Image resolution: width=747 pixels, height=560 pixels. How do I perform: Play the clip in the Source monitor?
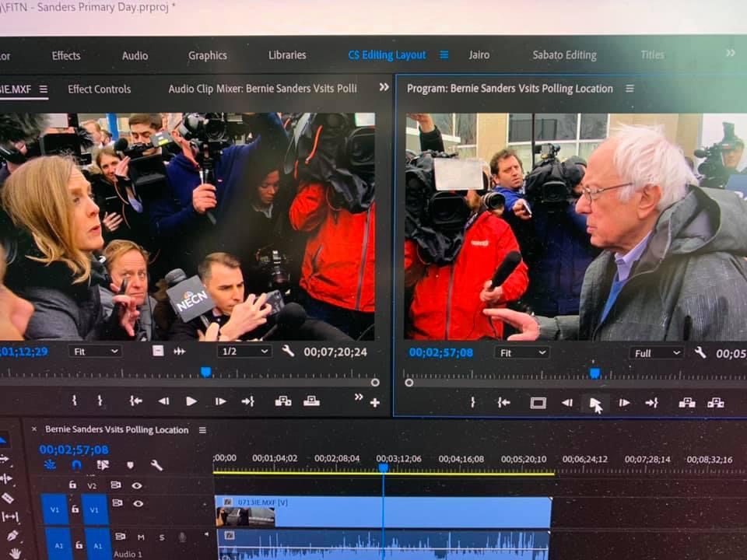point(191,401)
